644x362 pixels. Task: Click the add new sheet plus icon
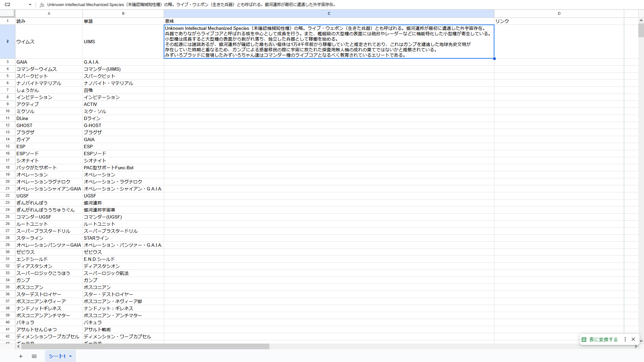(21, 356)
